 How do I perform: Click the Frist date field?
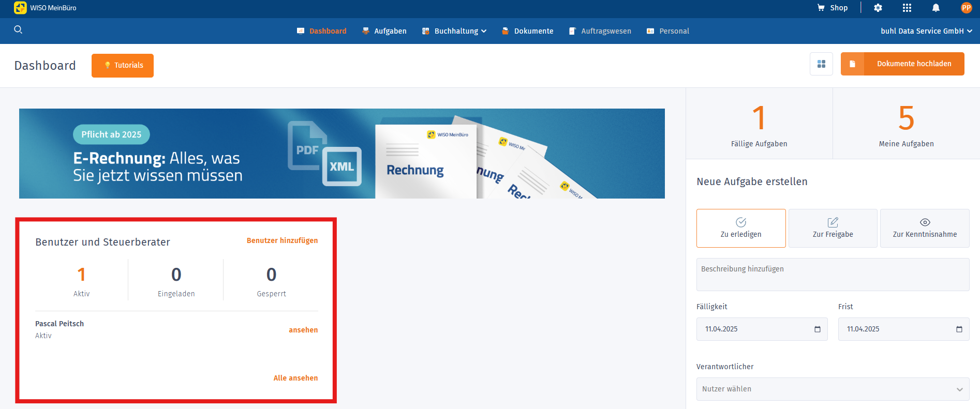(x=903, y=329)
